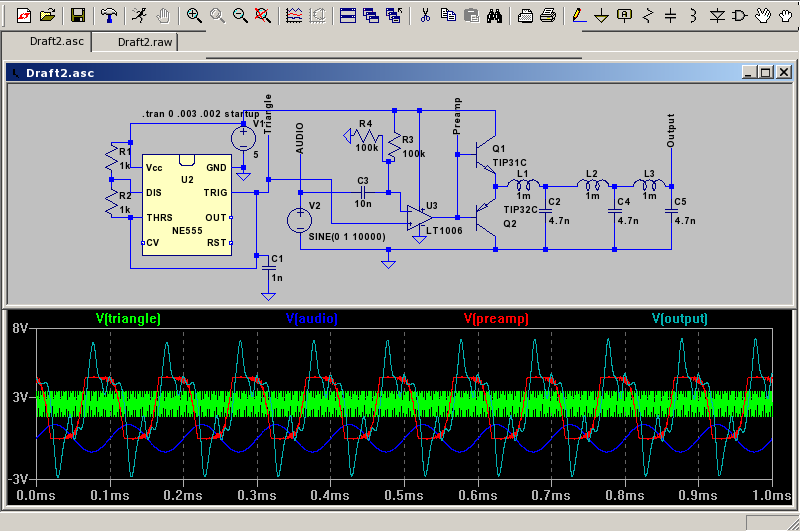Place a ground symbol

click(602, 16)
